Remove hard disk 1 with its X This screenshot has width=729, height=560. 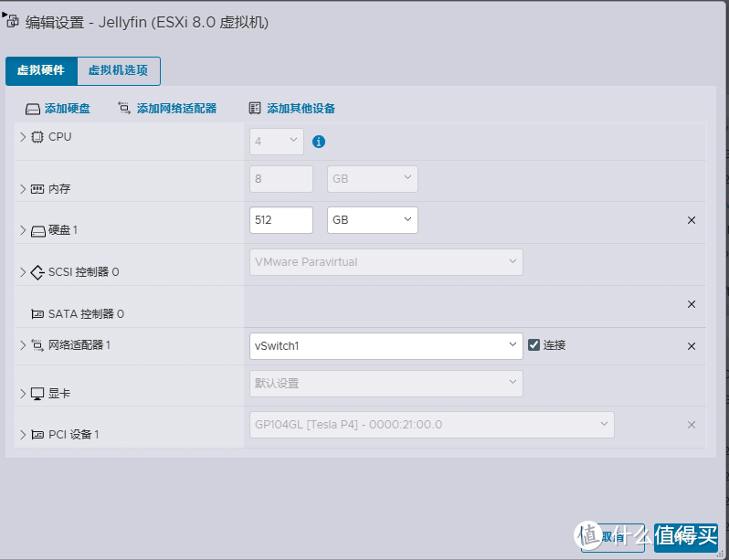pos(692,220)
